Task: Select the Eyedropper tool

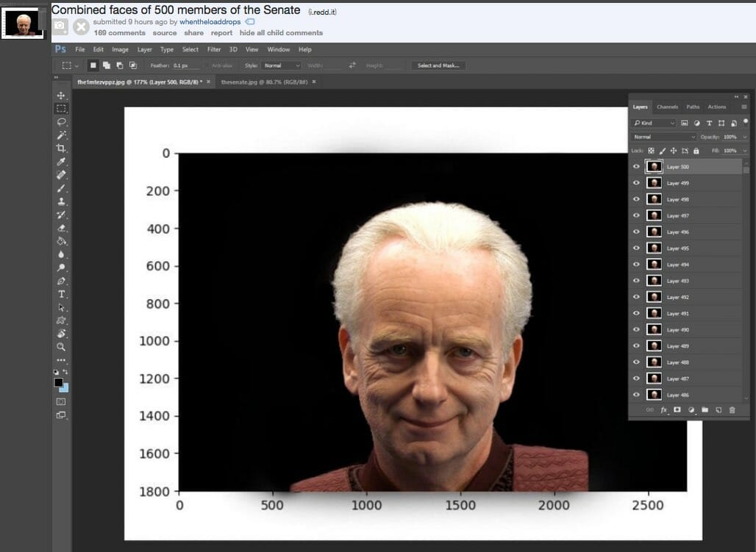Action: 61,162
